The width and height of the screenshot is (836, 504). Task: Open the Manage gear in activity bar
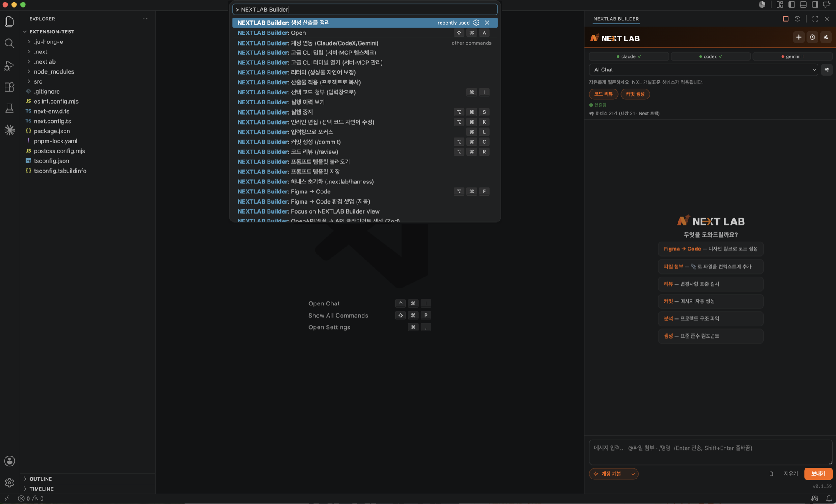pyautogui.click(x=9, y=483)
